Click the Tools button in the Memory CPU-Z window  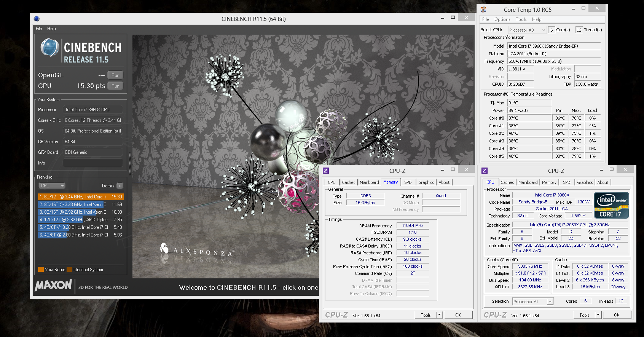click(x=426, y=315)
